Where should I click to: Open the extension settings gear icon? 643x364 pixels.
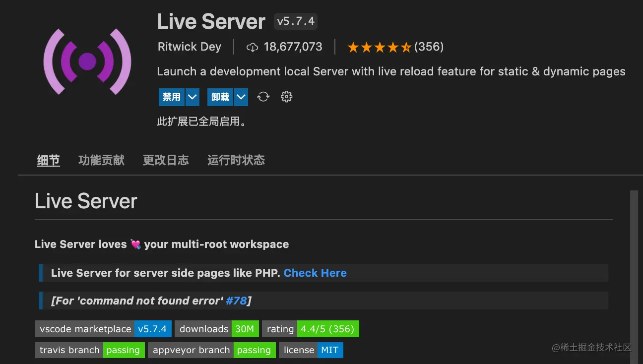coord(286,97)
